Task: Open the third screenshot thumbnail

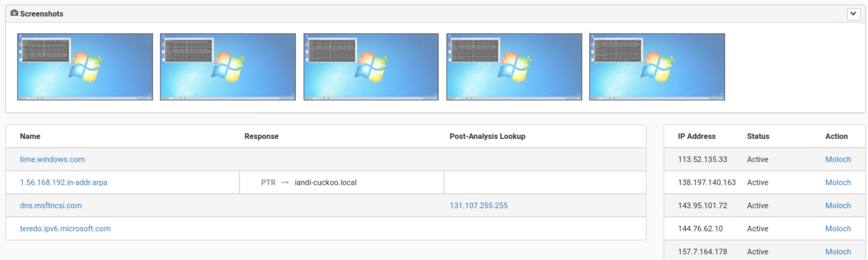Action: click(x=371, y=67)
